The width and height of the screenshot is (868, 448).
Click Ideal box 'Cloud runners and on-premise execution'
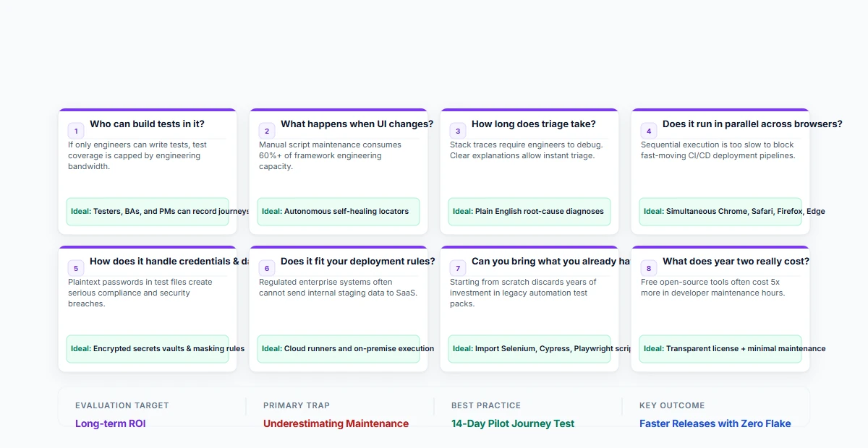click(339, 349)
